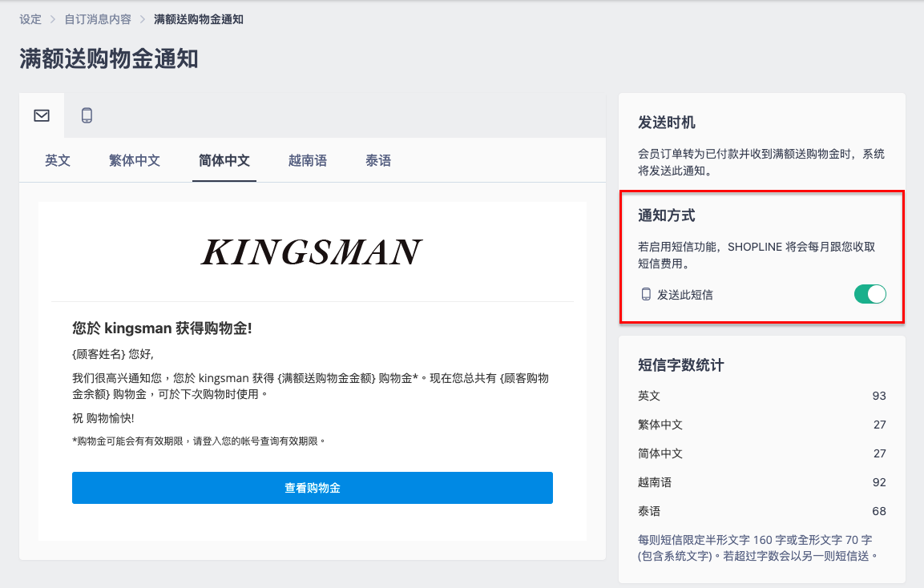Select the 简体中文 tab
The height and width of the screenshot is (588, 924).
(x=224, y=161)
